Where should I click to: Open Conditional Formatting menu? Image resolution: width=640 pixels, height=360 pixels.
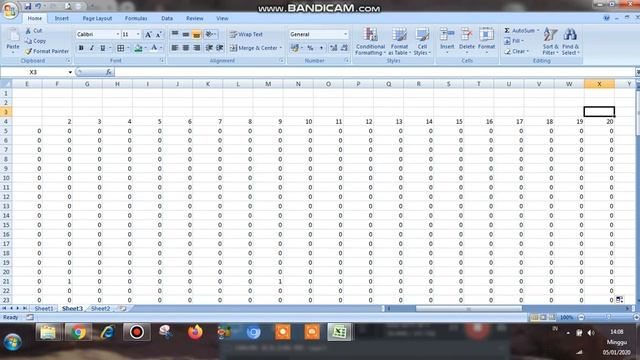(370, 41)
